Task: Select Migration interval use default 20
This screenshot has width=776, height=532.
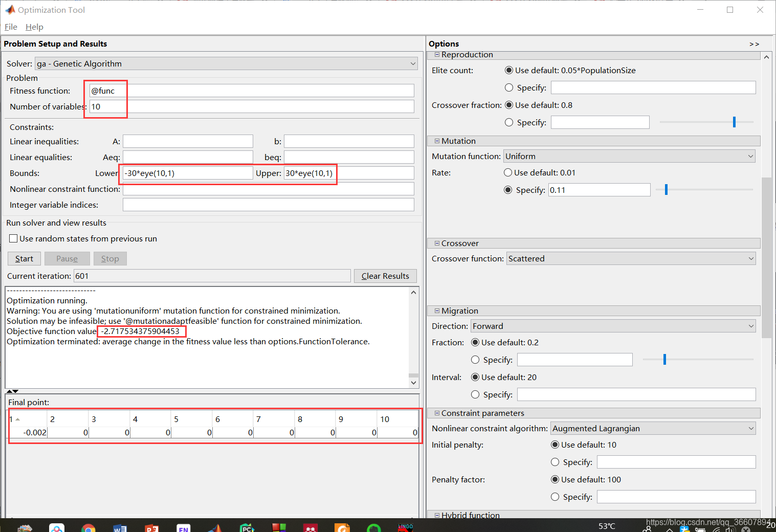Action: (475, 377)
